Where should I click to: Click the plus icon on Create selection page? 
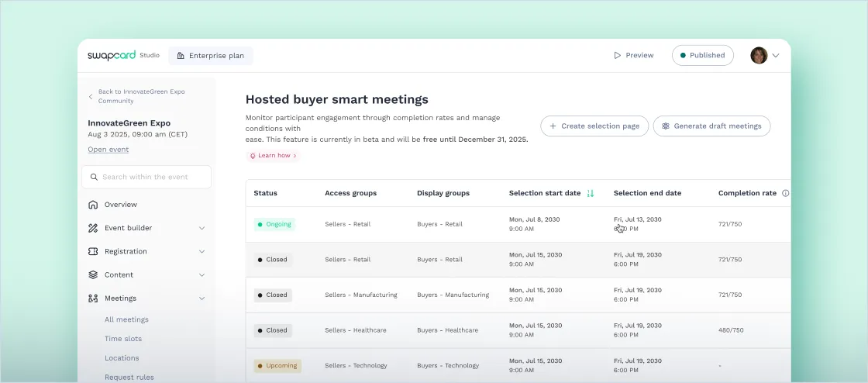tap(553, 126)
